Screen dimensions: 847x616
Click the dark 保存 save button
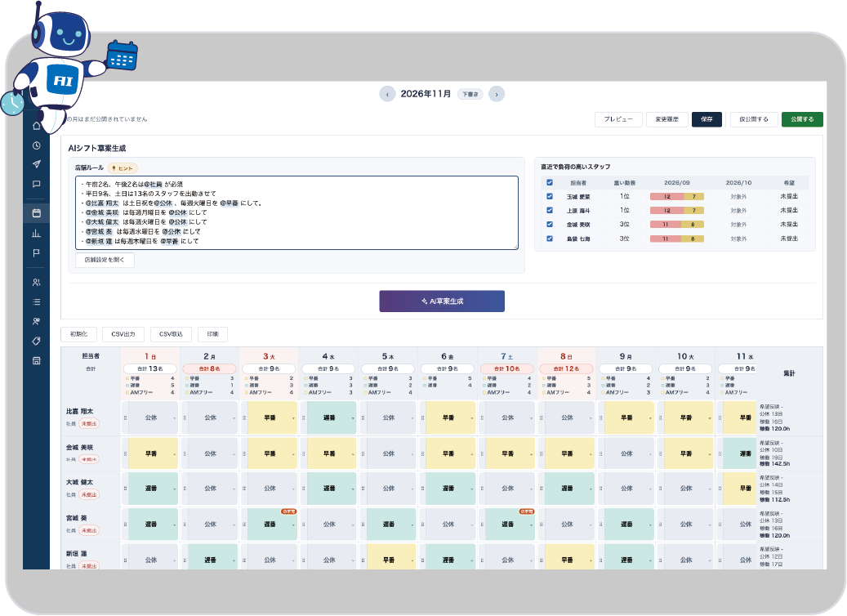click(707, 119)
